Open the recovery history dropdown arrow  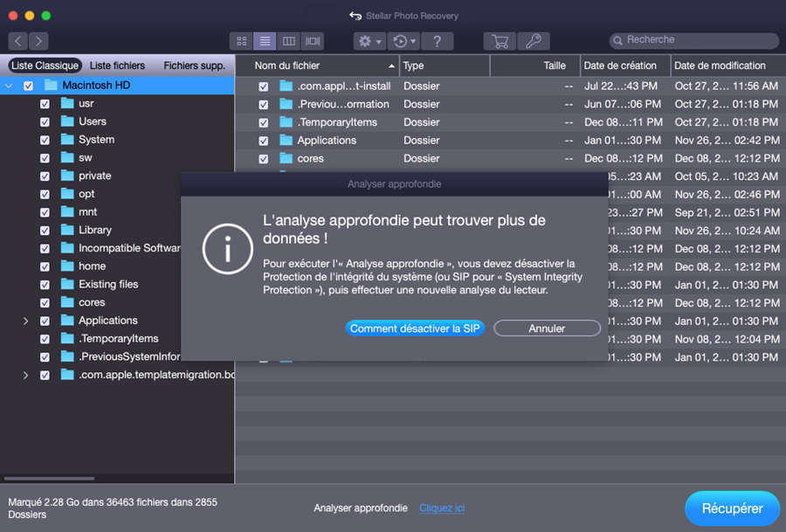tap(413, 42)
